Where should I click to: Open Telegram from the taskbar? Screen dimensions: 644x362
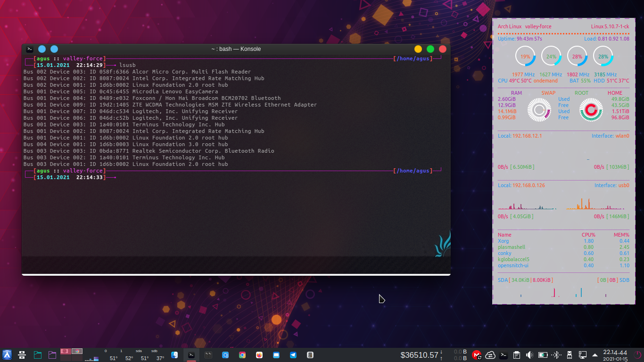click(x=293, y=355)
